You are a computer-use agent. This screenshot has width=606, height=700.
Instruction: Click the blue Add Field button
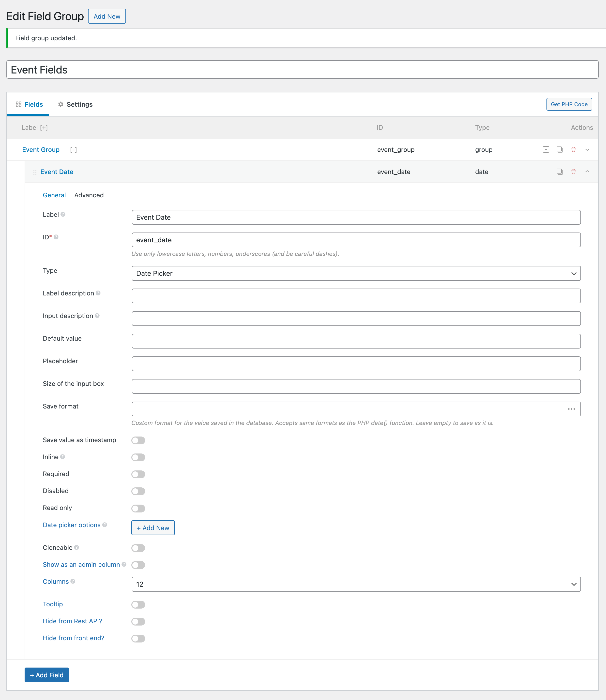47,675
